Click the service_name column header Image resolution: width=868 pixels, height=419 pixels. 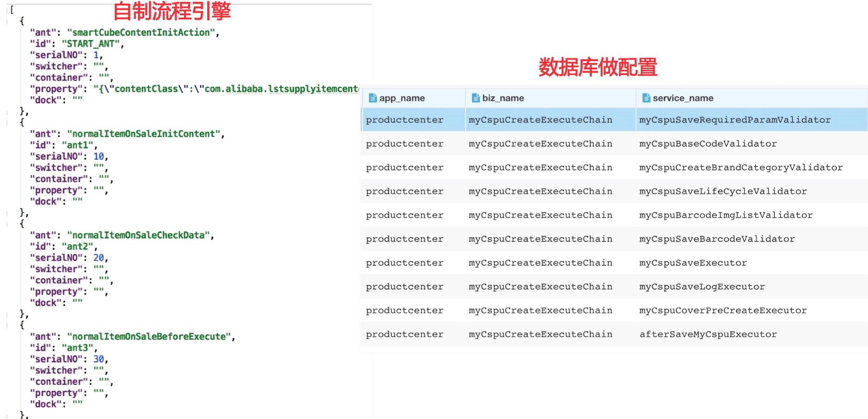682,98
